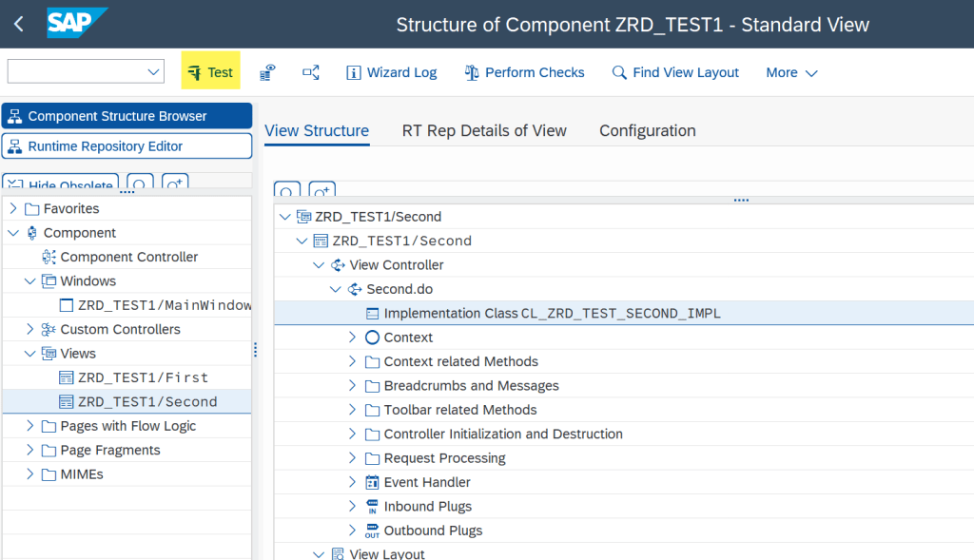Open Runtime Repository Editor
Screen dimensions: 974x560
coord(127,146)
